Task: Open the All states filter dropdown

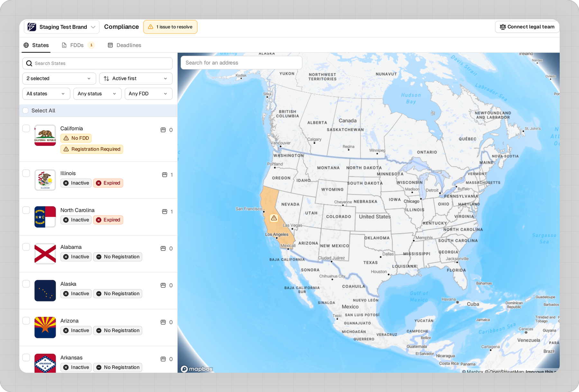Action: (46, 94)
